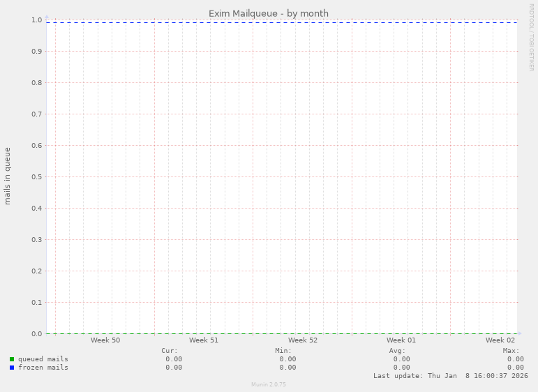Click the 0.5 y-axis tick label
The image size is (538, 392).
(37, 177)
